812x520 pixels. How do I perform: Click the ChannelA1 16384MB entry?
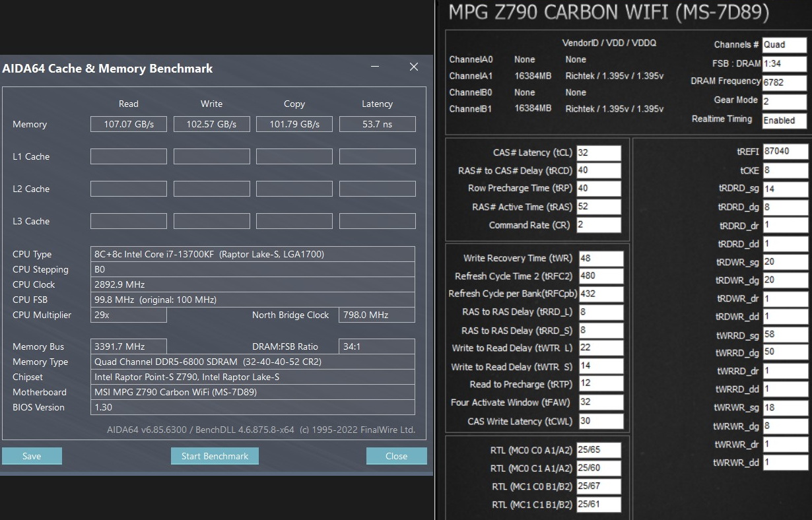(533, 76)
